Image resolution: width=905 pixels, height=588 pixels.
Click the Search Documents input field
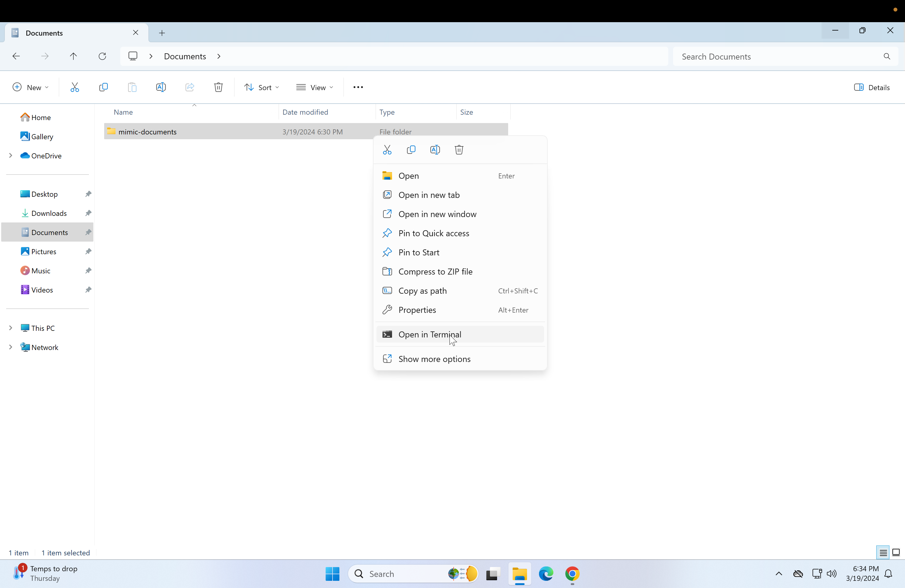point(786,56)
